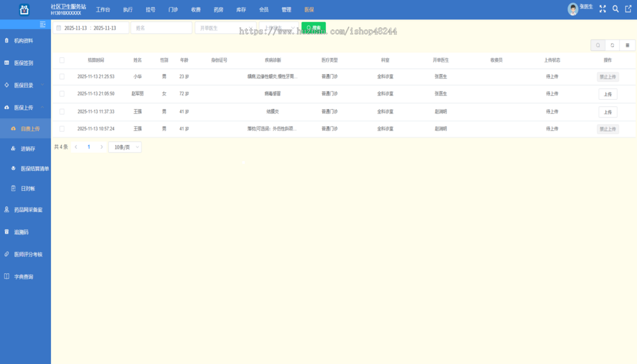Image resolution: width=637 pixels, height=364 pixels.
Task: Open the 挂号 top menu
Action: coord(151,10)
